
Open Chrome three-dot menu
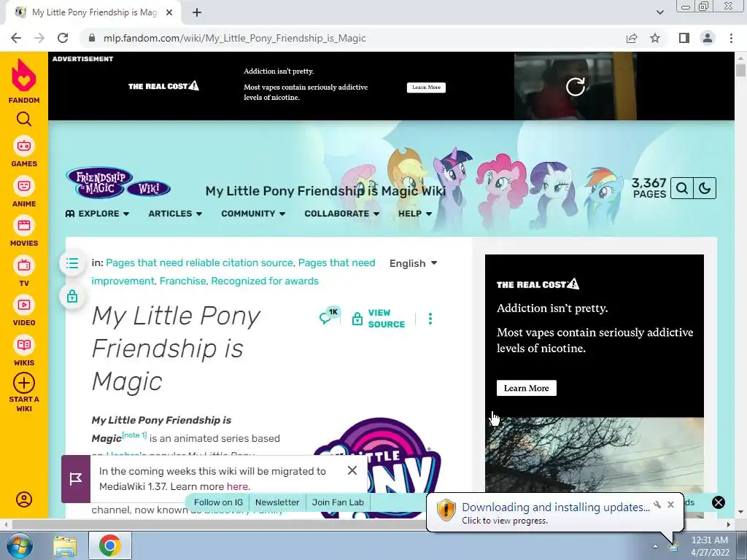pyautogui.click(x=731, y=38)
